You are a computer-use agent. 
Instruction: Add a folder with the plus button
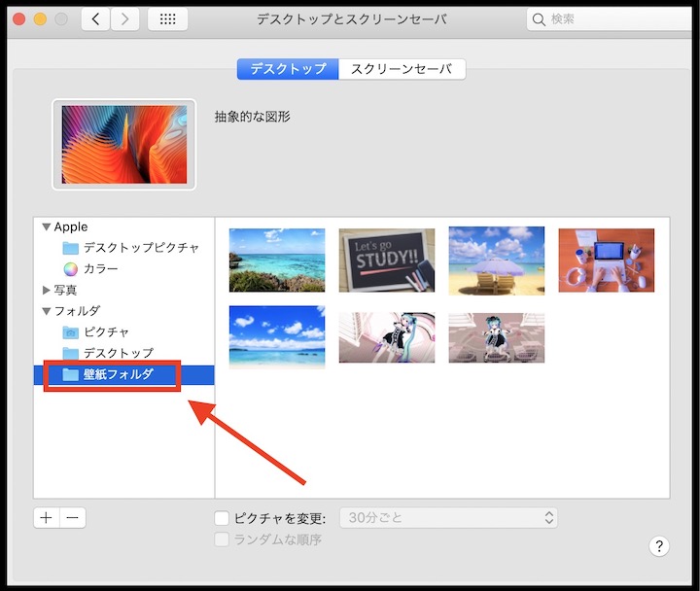click(47, 518)
